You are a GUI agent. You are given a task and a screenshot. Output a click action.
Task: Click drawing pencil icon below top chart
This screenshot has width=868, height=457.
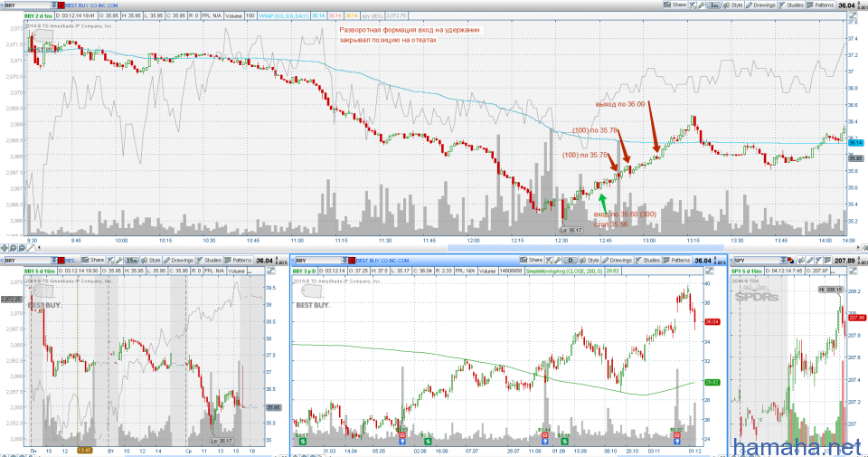30,248
